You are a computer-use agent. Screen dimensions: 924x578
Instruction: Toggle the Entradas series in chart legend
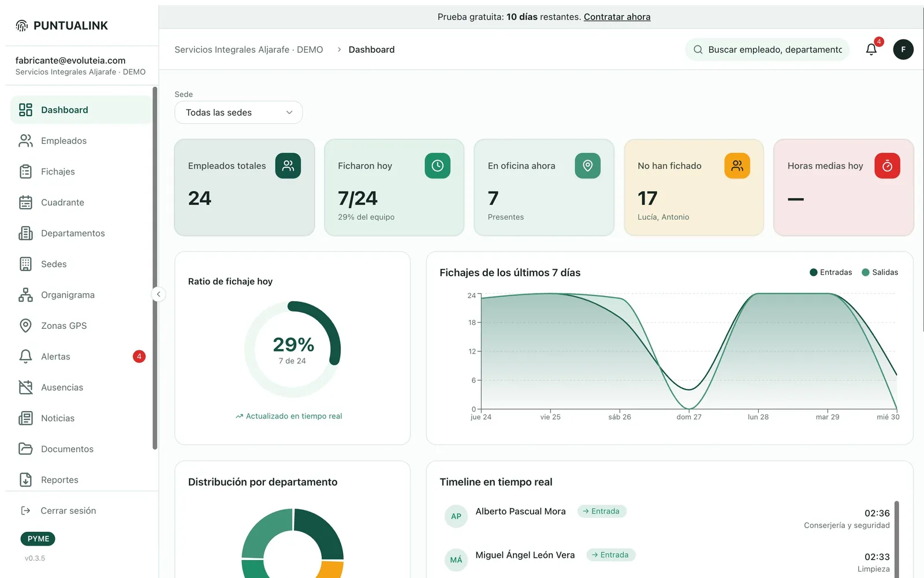tap(831, 272)
